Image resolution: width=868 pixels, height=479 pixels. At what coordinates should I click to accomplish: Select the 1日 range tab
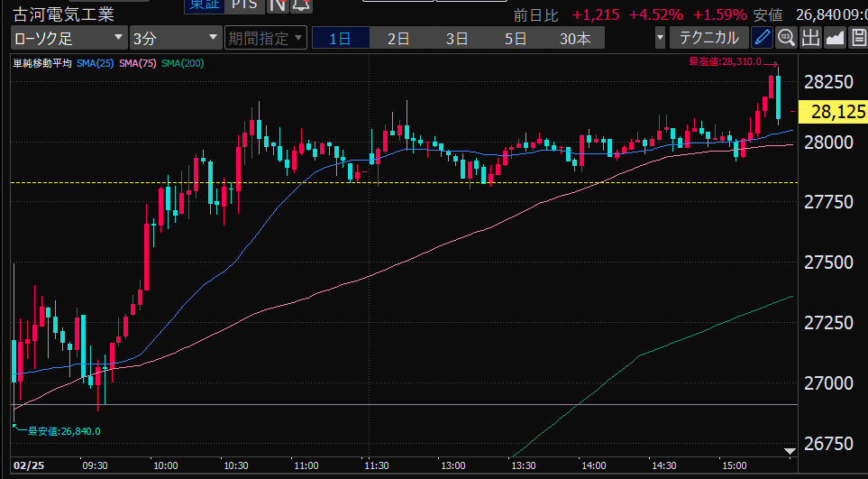click(x=341, y=38)
